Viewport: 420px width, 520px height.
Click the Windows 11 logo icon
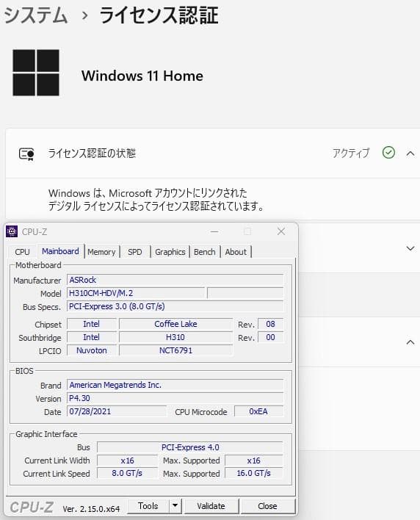(x=36, y=73)
